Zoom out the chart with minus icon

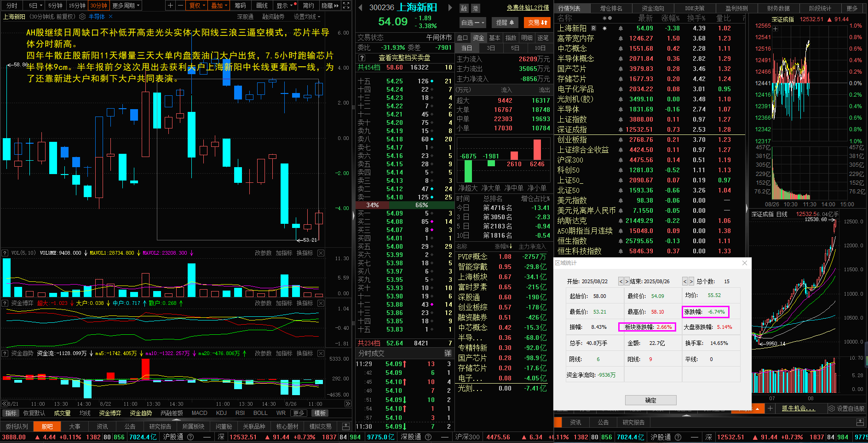tap(180, 6)
